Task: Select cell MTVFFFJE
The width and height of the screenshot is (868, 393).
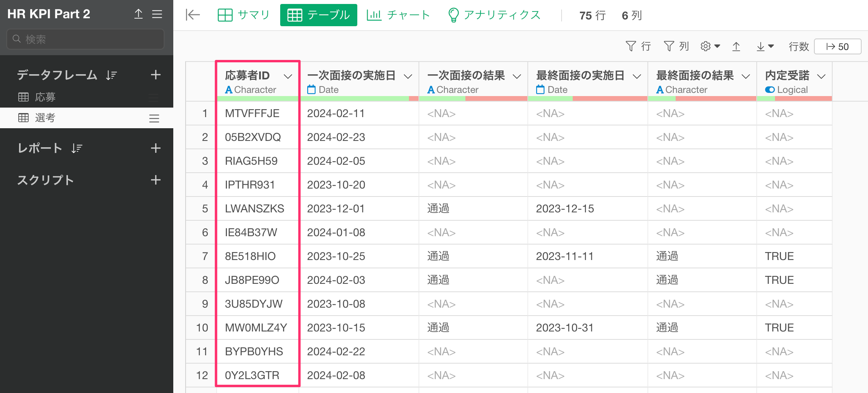Action: click(258, 114)
